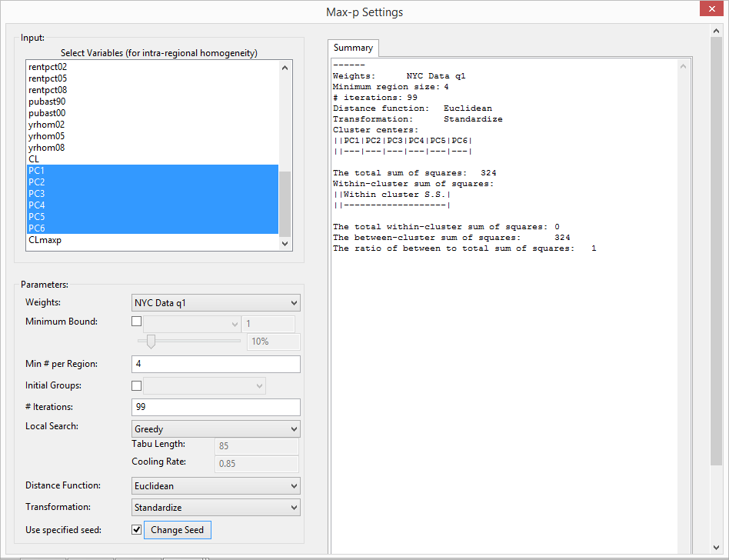Enable the Minimum Bound checkbox
Image resolution: width=729 pixels, height=560 pixels.
(x=136, y=321)
